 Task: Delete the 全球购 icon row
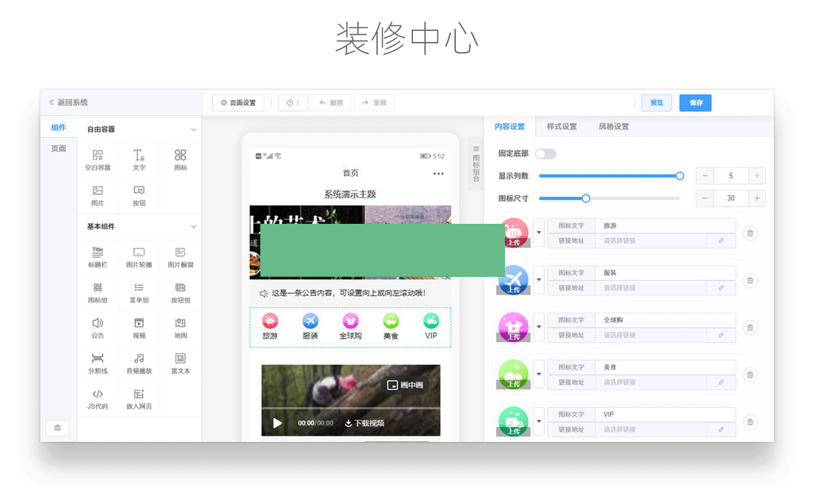[x=749, y=328]
